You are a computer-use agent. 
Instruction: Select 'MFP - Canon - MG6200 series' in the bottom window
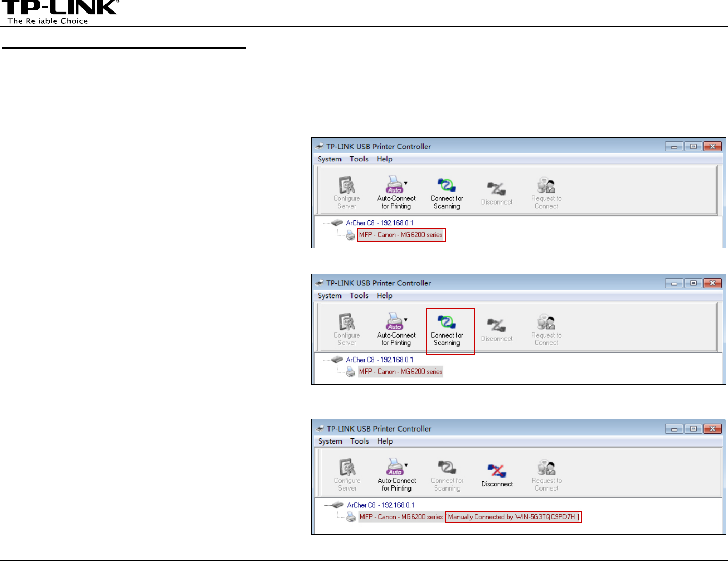tap(402, 517)
